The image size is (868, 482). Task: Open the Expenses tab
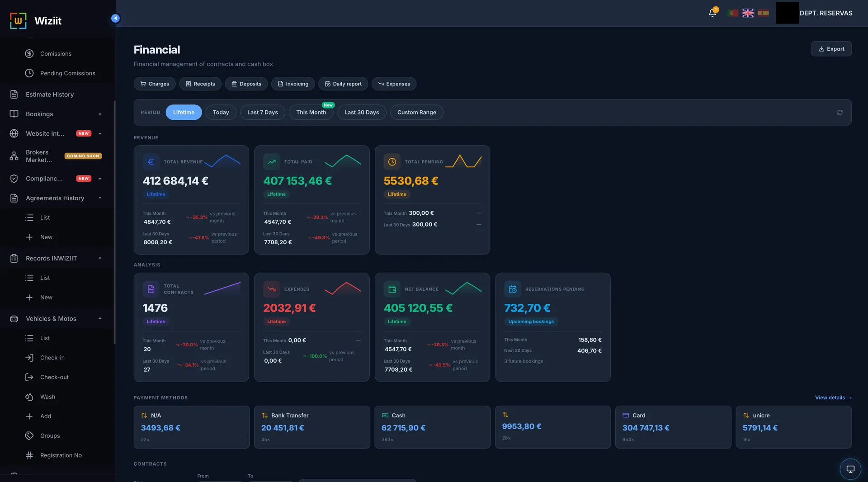point(394,84)
